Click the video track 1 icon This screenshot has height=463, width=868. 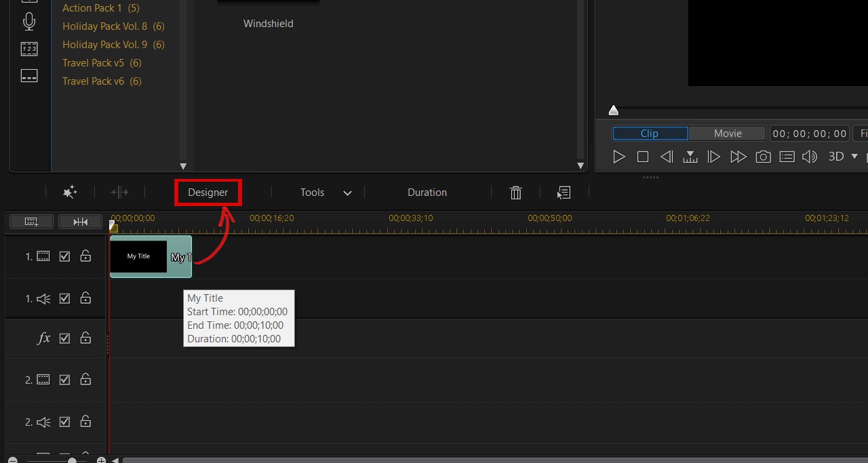tap(43, 257)
